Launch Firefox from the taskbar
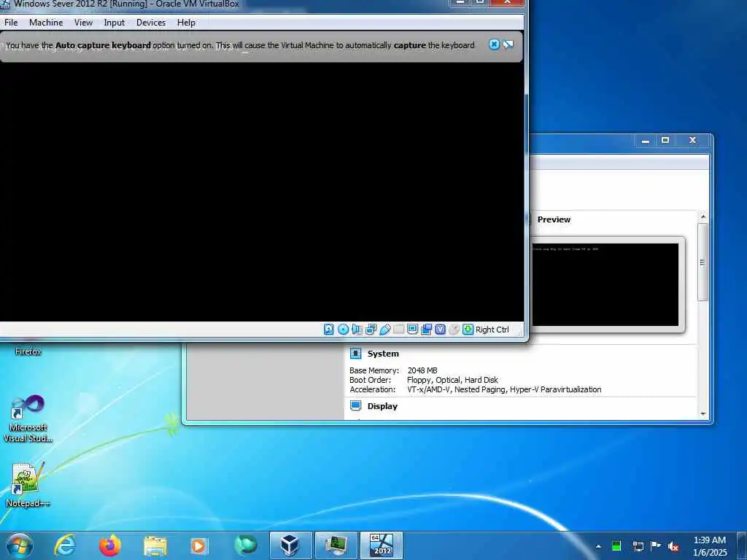 coord(110,545)
